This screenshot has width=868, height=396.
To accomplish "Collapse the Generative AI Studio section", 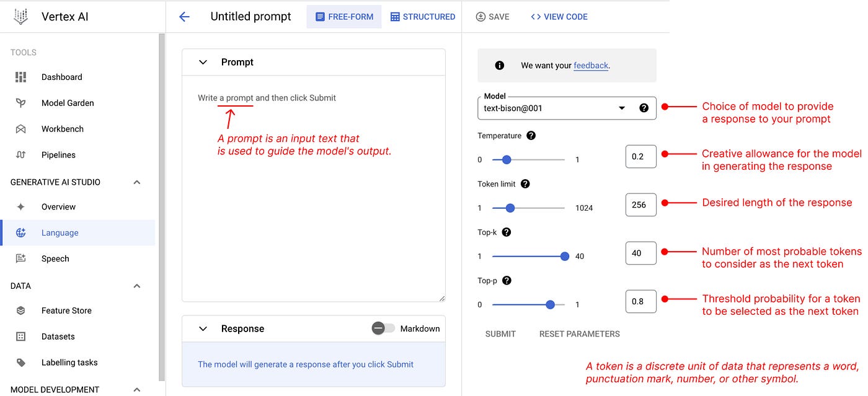I will [x=137, y=182].
